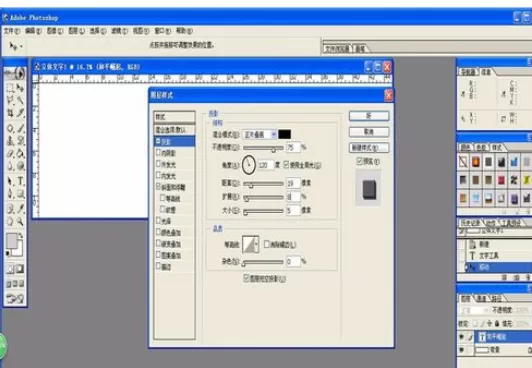532x368 pixels.
Task: Select the Brush tool in toolbox
Action: 20,129
